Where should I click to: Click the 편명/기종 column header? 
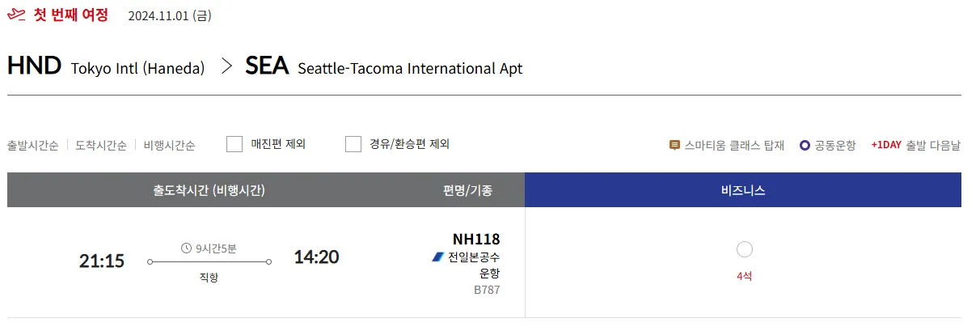tap(467, 191)
